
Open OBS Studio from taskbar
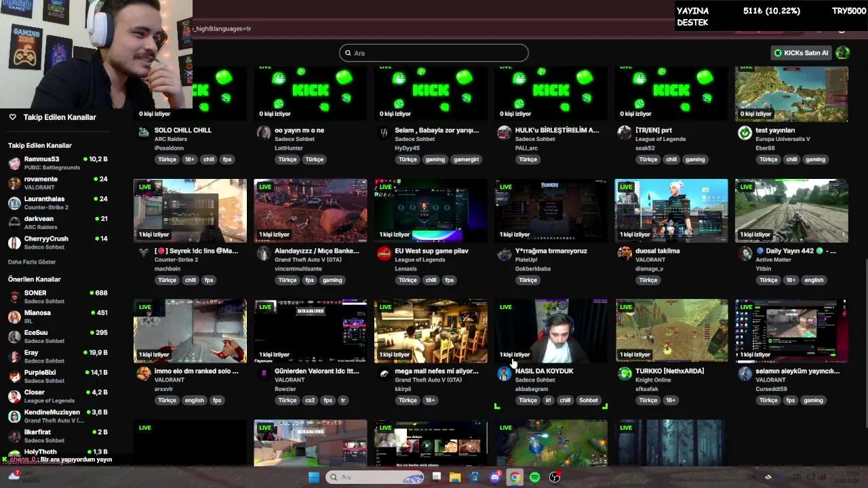(555, 477)
